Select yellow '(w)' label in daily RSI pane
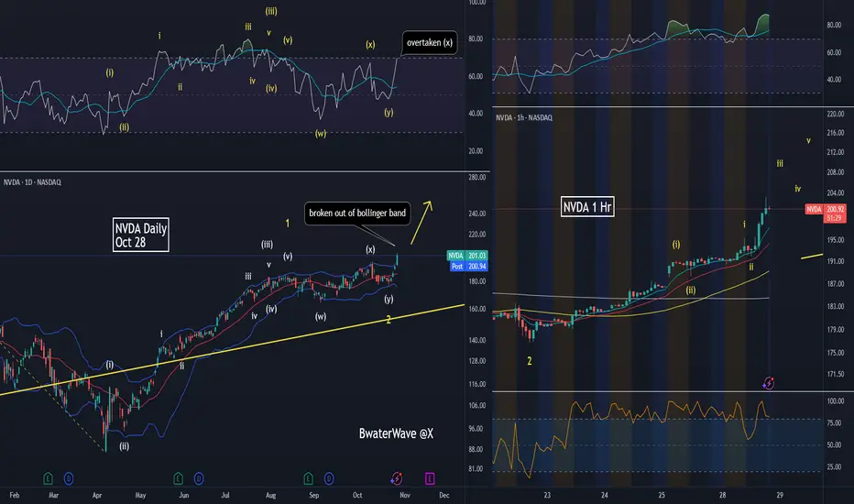Viewport: 854px width, 504px height. [321, 134]
